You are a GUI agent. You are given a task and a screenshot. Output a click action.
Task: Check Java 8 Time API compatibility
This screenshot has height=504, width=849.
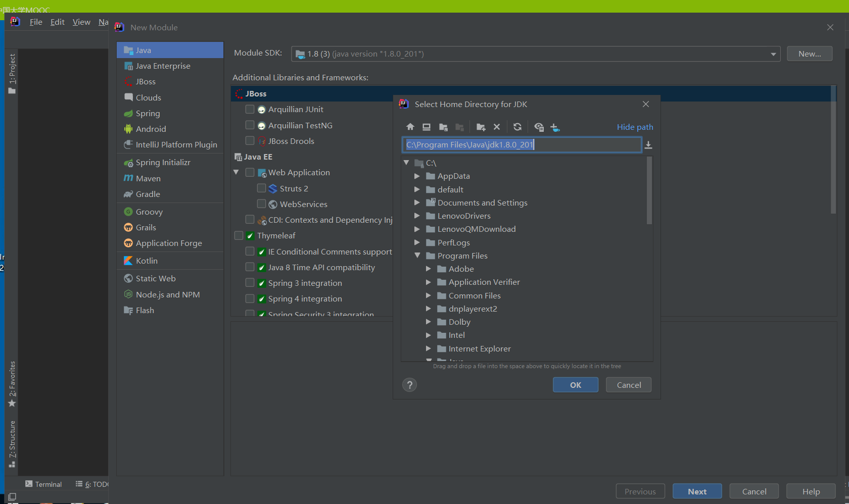[250, 267]
